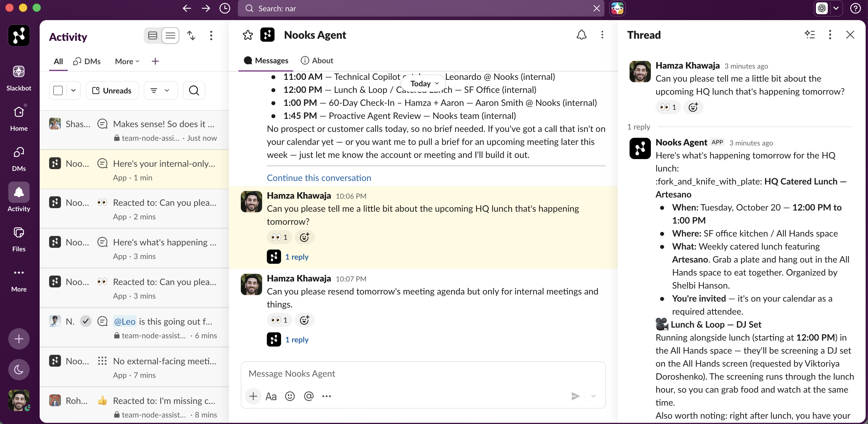The image size is (868, 424).
Task: Go to Home in the sidebar
Action: 19,118
